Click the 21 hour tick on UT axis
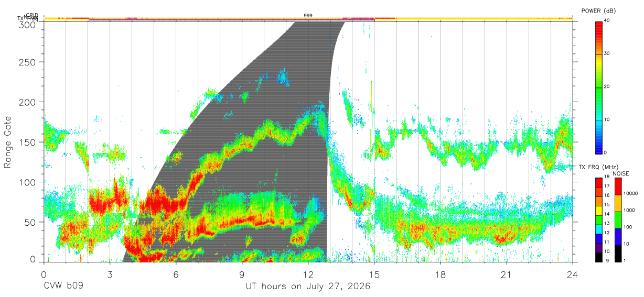This screenshot has height=297, width=644. pyautogui.click(x=507, y=274)
